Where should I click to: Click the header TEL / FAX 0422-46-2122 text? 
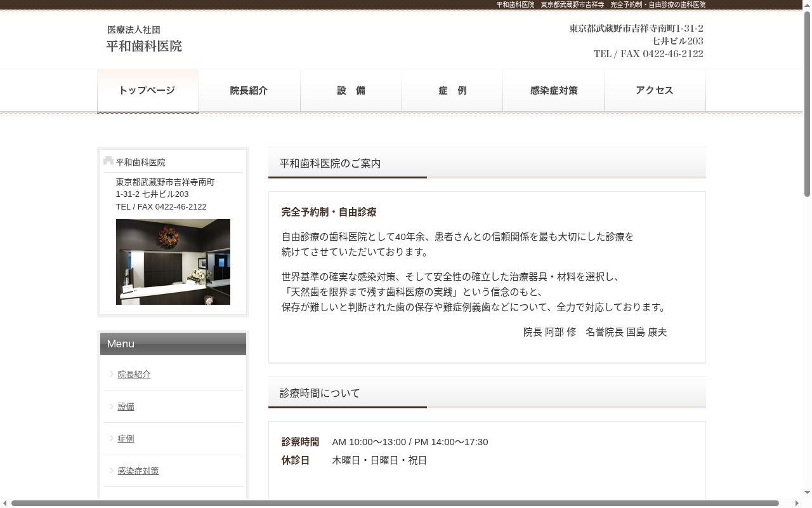(648, 54)
